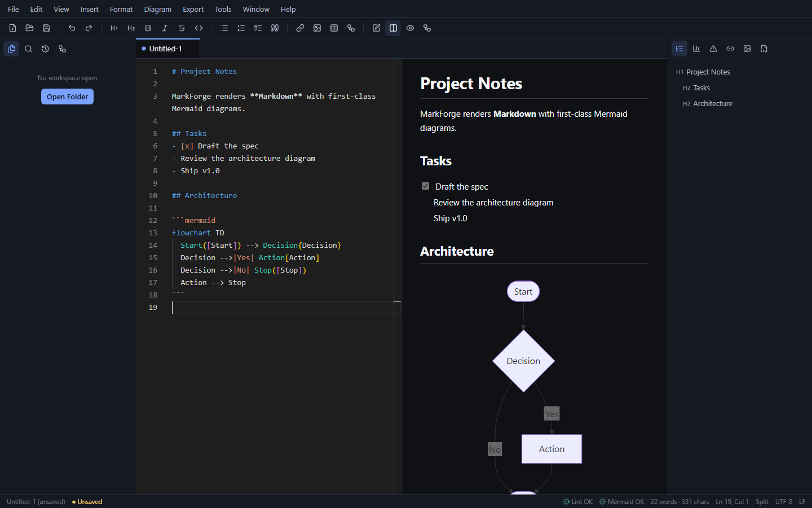Image resolution: width=812 pixels, height=508 pixels.
Task: Open the search panel in left sidebar
Action: point(29,49)
